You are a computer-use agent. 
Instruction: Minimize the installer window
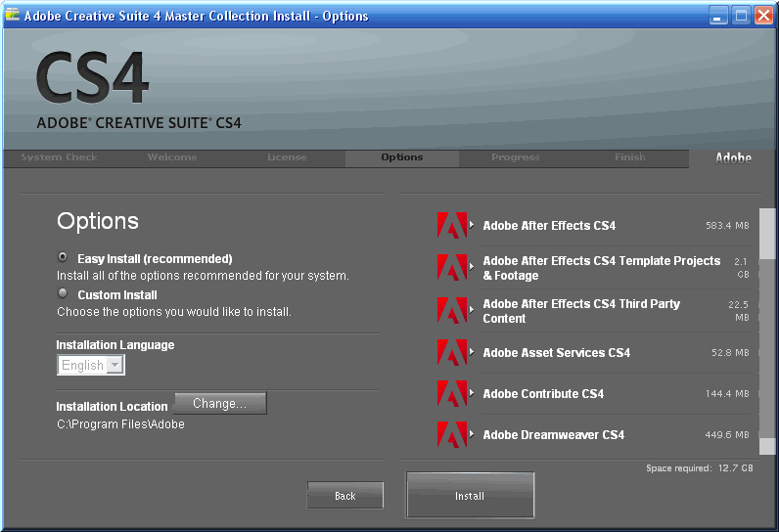717,16
